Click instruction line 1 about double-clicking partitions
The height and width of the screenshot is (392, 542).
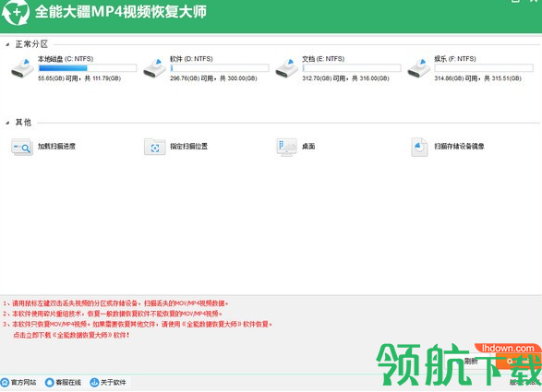click(x=115, y=303)
